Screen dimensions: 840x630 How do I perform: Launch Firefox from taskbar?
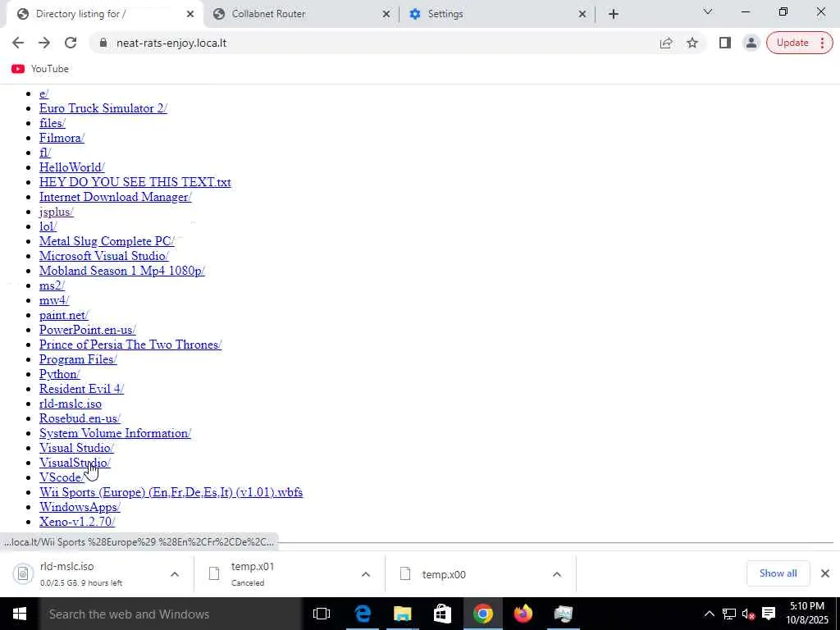(523, 614)
